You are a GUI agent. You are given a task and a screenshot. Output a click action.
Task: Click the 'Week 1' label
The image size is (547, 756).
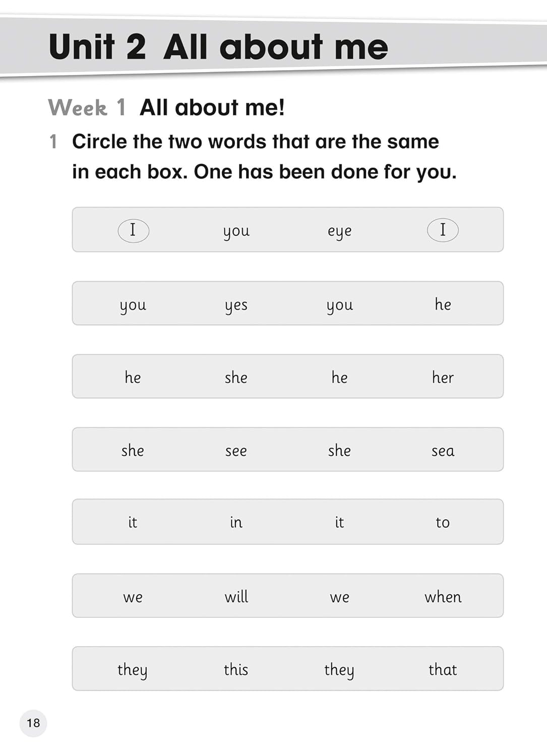pyautogui.click(x=87, y=107)
